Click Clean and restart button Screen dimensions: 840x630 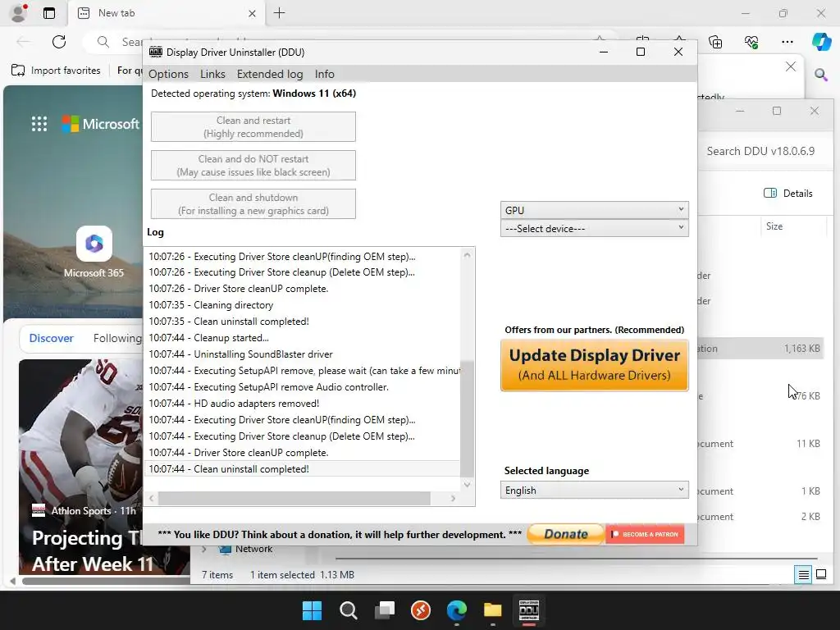pyautogui.click(x=253, y=127)
